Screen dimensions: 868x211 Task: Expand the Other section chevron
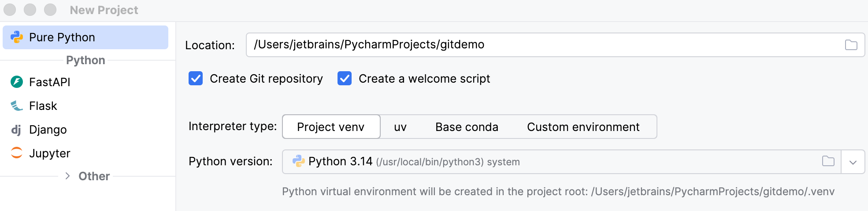pyautogui.click(x=67, y=176)
